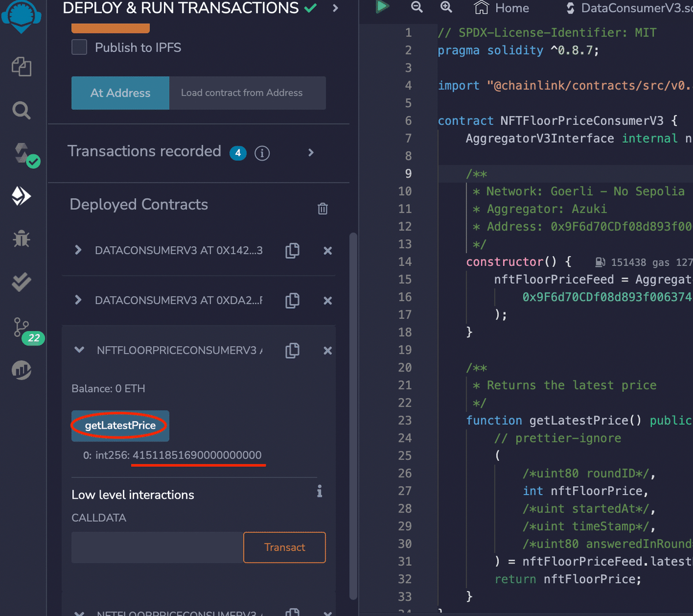
Task: Open the Search in files sidebar icon
Action: click(21, 110)
